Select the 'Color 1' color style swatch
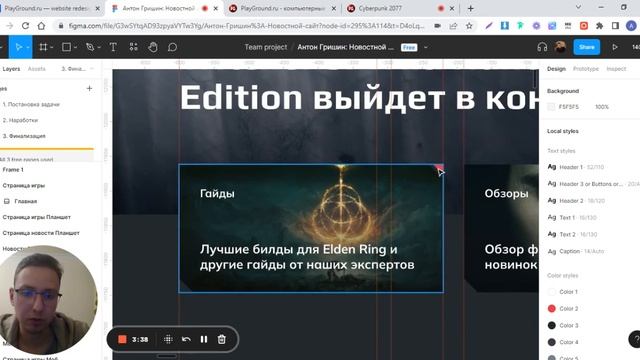Screen dimensions: 640x360 click(x=551, y=292)
